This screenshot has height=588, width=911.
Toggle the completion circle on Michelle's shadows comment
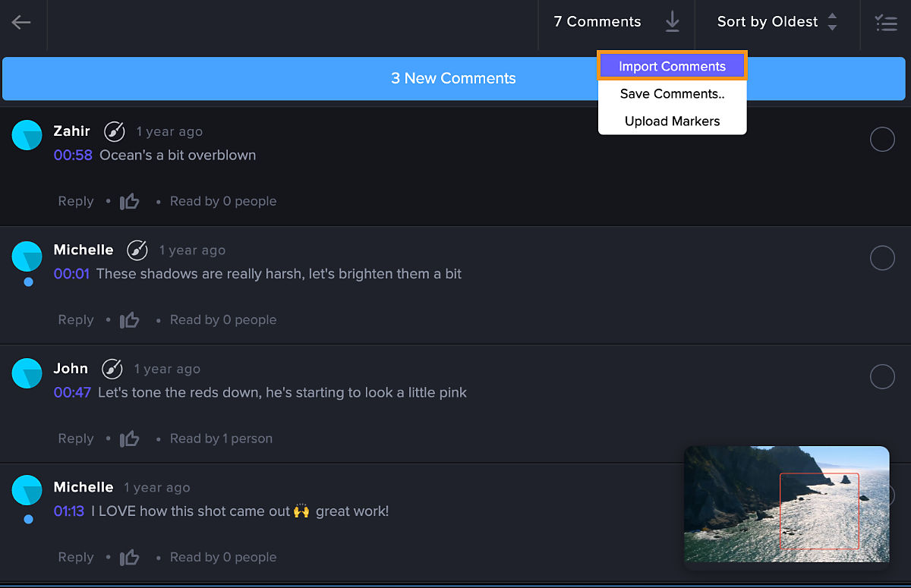[x=882, y=258]
